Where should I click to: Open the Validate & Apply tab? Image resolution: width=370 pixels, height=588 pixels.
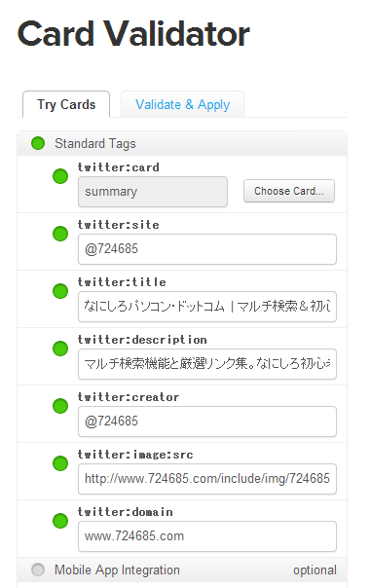(x=182, y=104)
